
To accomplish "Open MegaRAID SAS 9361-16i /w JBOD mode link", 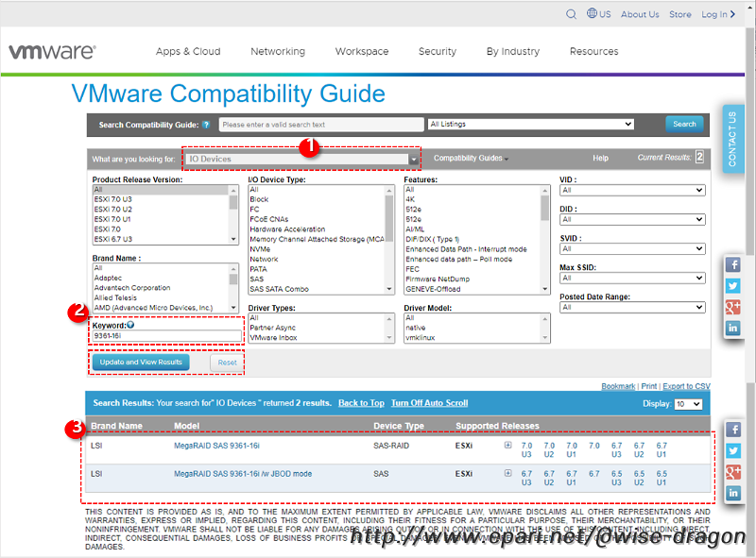I will 243,474.
